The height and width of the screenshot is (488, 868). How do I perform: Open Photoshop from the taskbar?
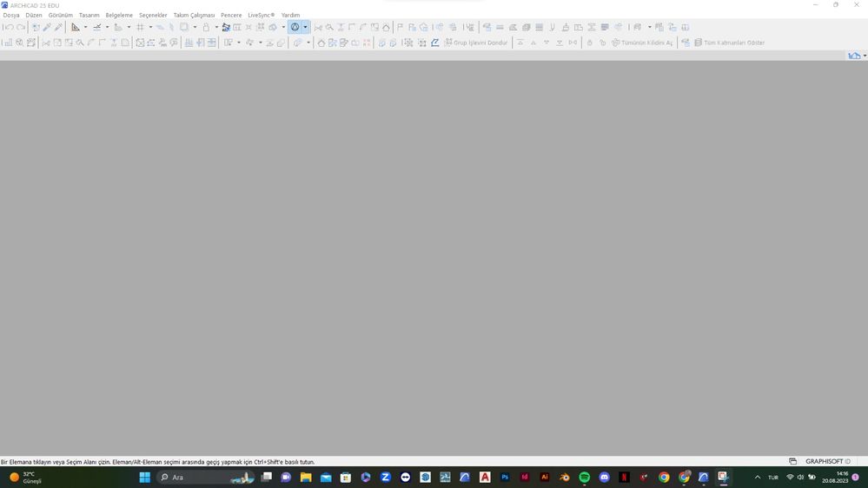coord(505,477)
